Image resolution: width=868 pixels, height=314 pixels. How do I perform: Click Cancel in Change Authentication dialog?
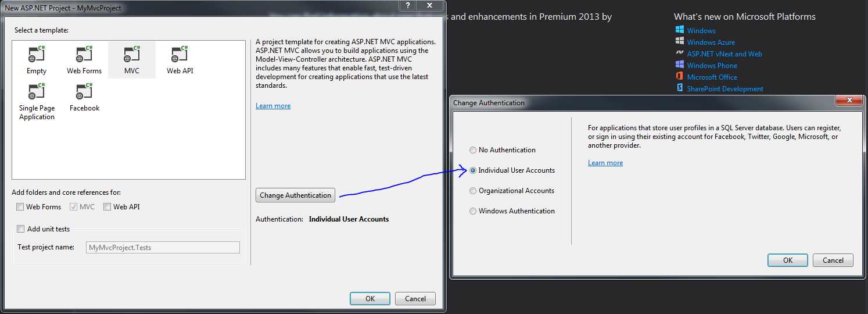tap(833, 261)
